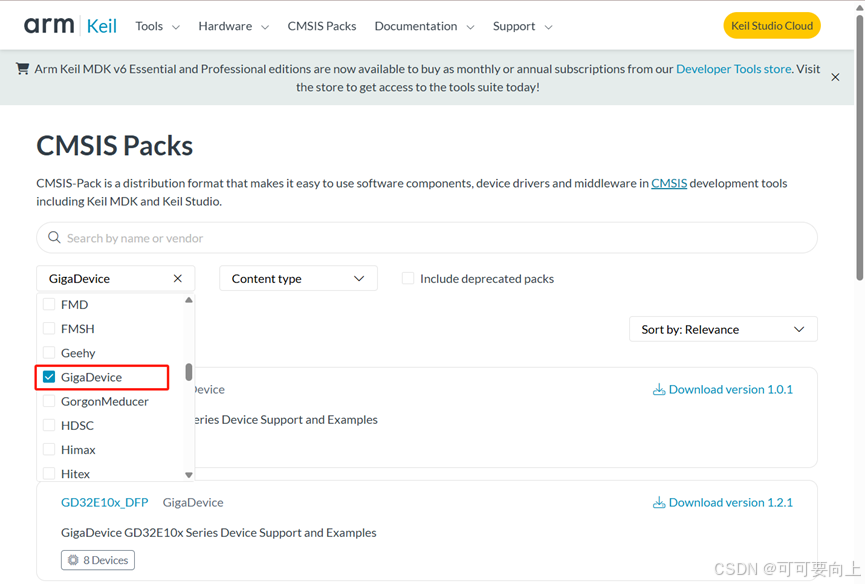Viewport: 865px width, 584px height.
Task: Click the shopping cart icon in banner
Action: [x=22, y=69]
